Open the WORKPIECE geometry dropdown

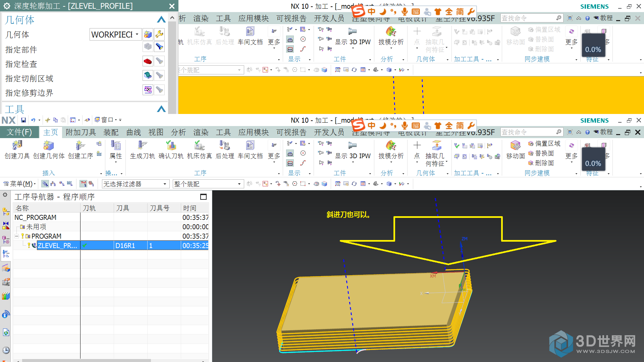(137, 35)
